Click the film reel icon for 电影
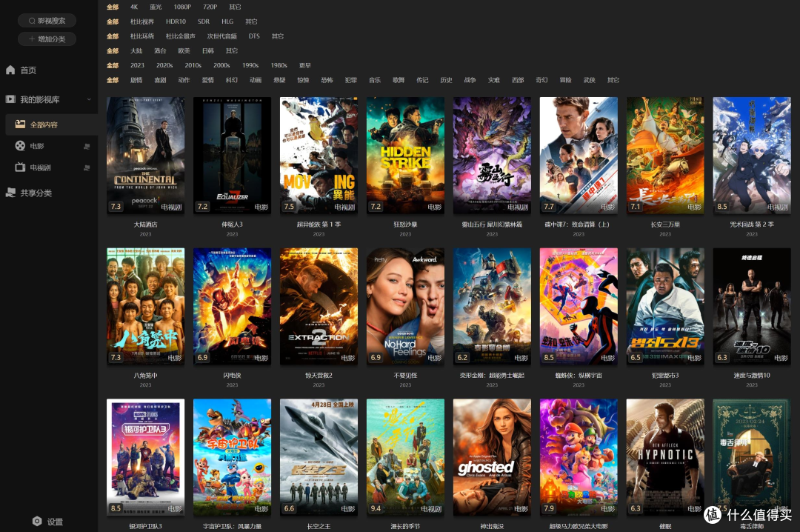This screenshot has width=800, height=532. coord(21,146)
